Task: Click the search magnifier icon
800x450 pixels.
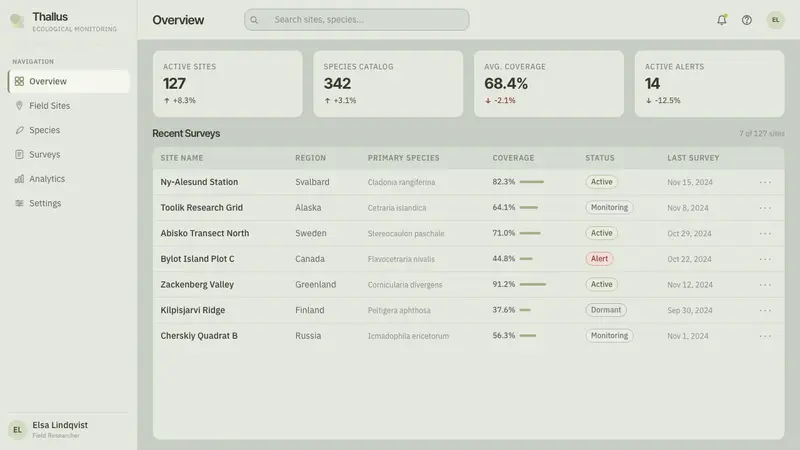Action: coord(254,20)
